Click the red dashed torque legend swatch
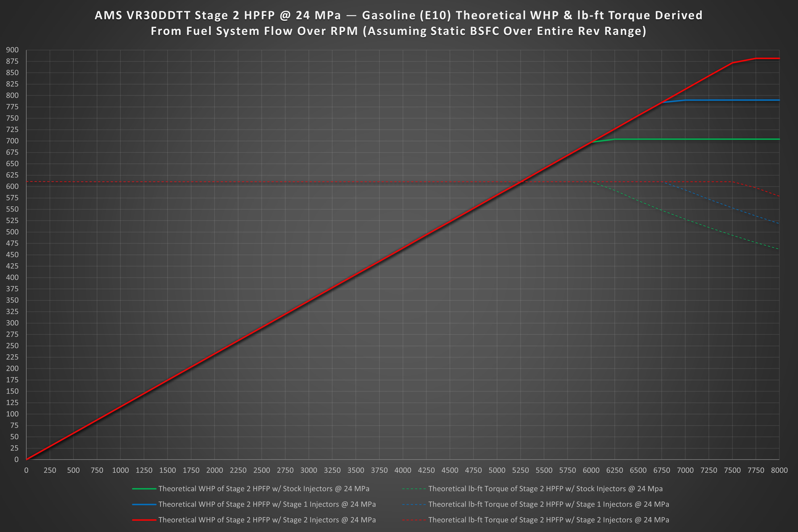Viewport: 798px width, 532px height. click(x=414, y=520)
